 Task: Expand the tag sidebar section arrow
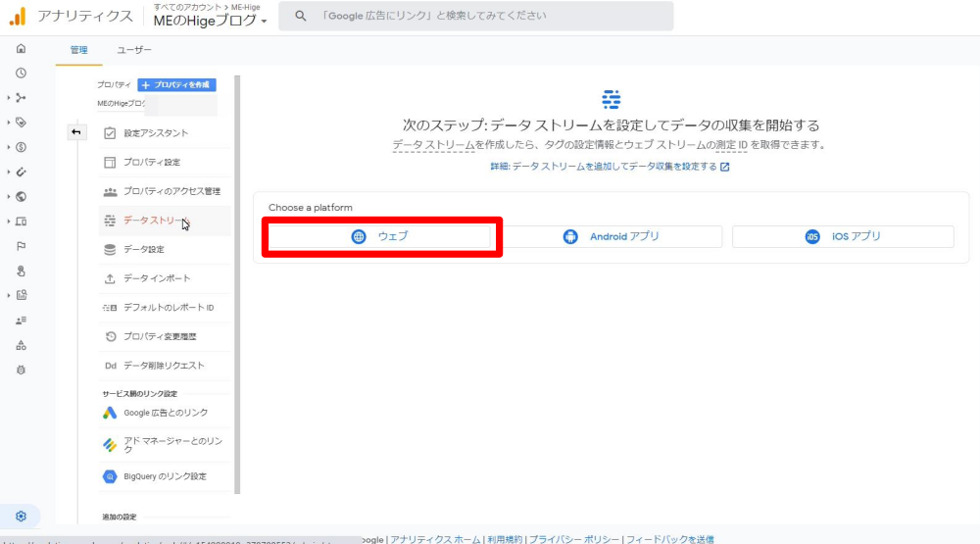coord(8,123)
